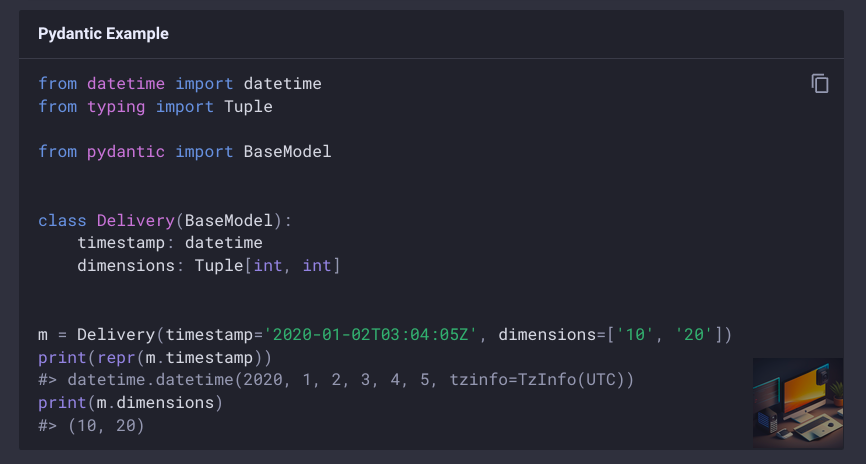The image size is (866, 464).
Task: Click 'class Delivery(BaseModel):' line
Action: [165, 220]
